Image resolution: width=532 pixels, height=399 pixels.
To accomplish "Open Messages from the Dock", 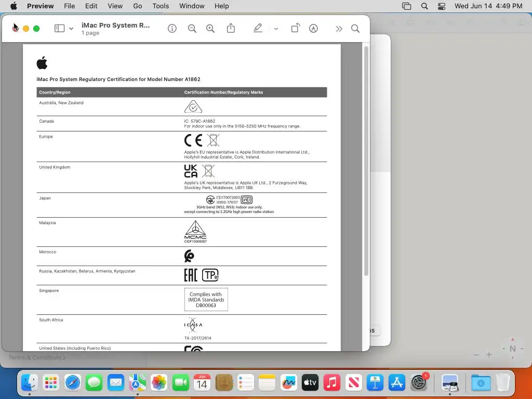I will click(x=94, y=383).
